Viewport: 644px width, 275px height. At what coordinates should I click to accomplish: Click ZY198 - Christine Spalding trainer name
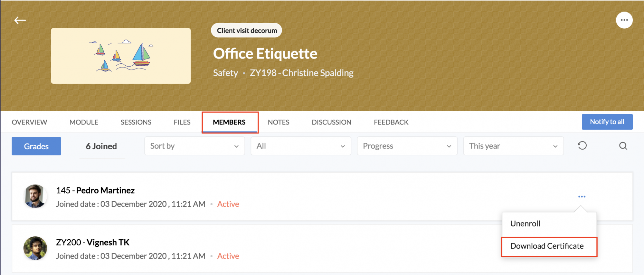301,73
